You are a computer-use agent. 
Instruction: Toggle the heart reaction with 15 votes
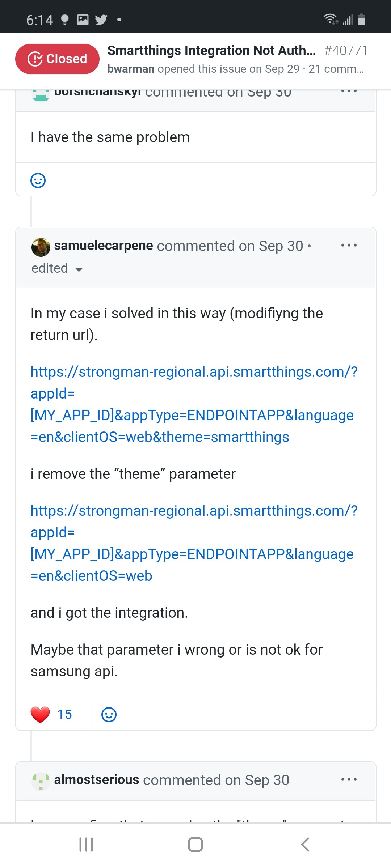tap(51, 714)
